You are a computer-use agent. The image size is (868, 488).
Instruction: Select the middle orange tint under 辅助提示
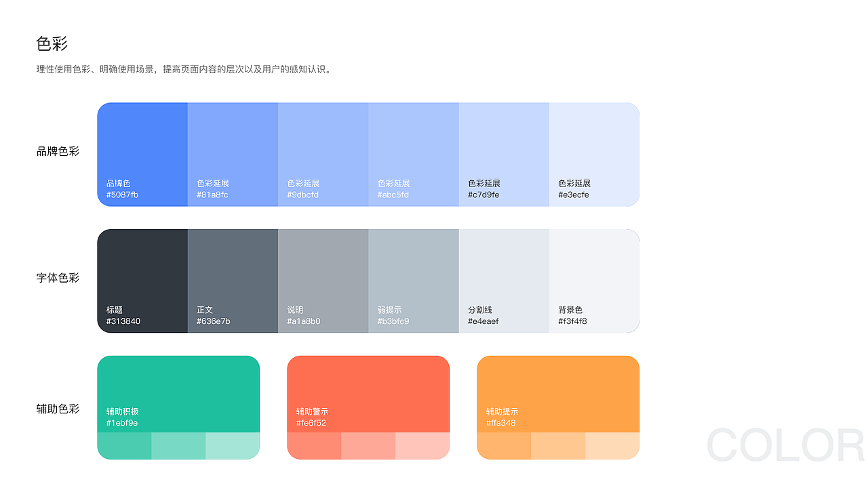click(x=558, y=446)
